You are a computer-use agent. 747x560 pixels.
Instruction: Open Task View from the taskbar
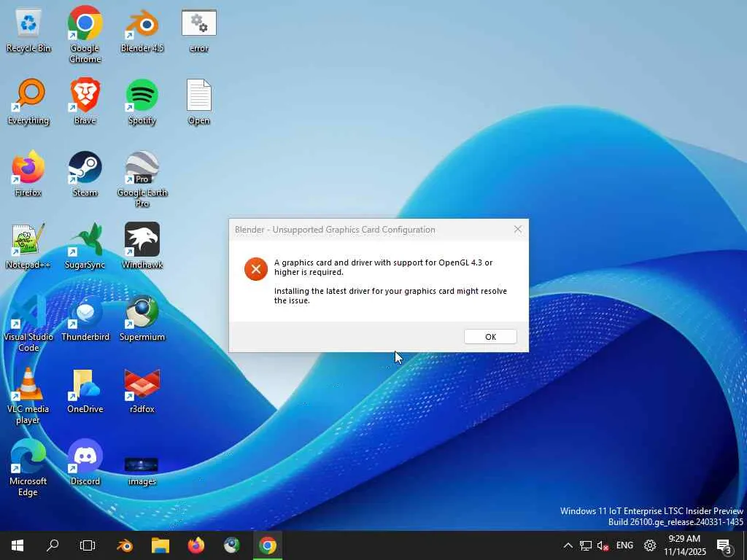88,545
